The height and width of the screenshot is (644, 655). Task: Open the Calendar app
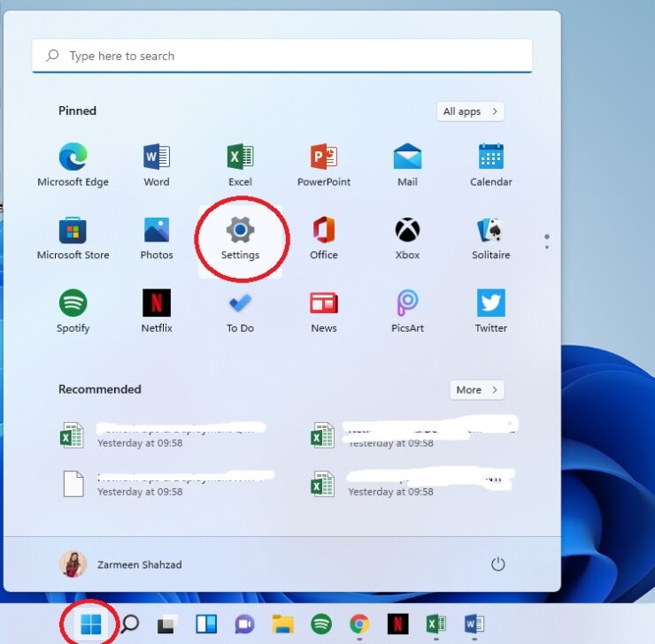491,164
